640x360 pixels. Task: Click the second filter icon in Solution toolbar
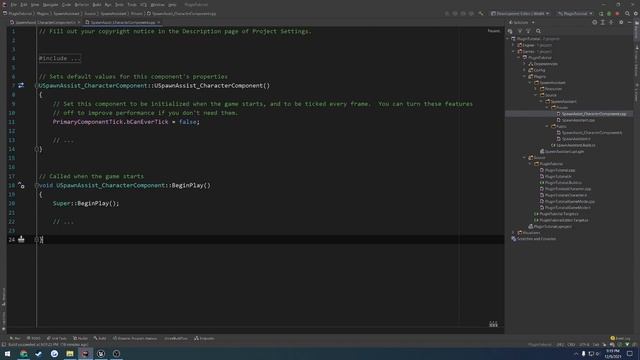click(x=528, y=31)
